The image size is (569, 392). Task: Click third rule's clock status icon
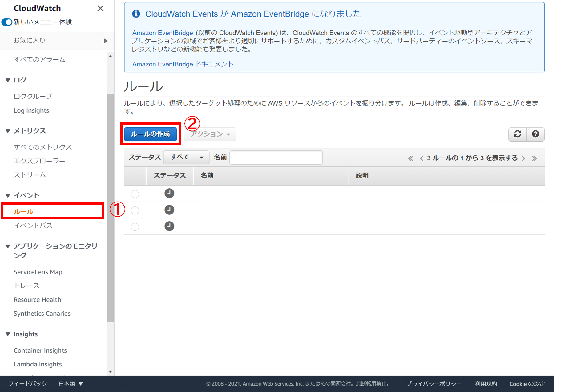pos(169,226)
